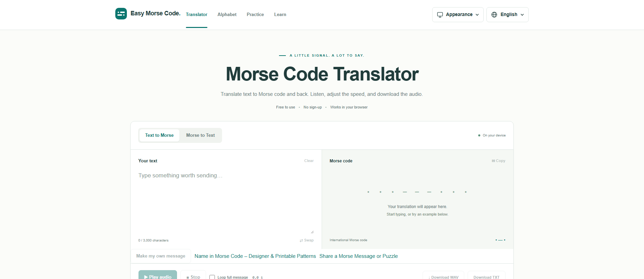Download the TXT file
Screen dimensions: 644x279
click(486, 276)
